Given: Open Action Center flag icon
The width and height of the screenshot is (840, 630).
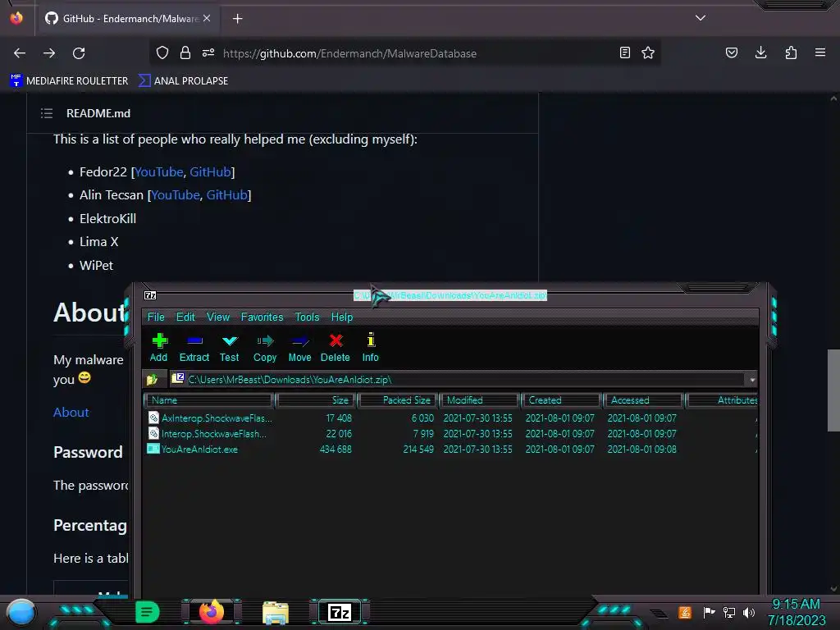Looking at the screenshot, I should tap(709, 612).
